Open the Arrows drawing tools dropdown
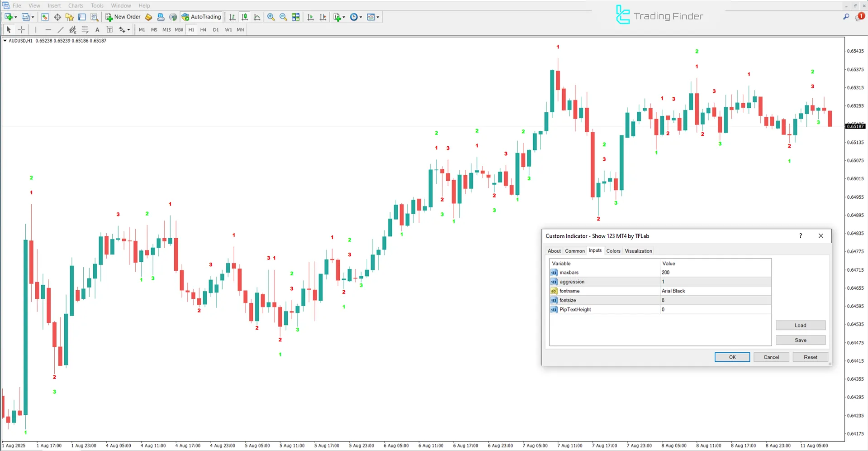The height and width of the screenshot is (451, 868). pos(128,29)
